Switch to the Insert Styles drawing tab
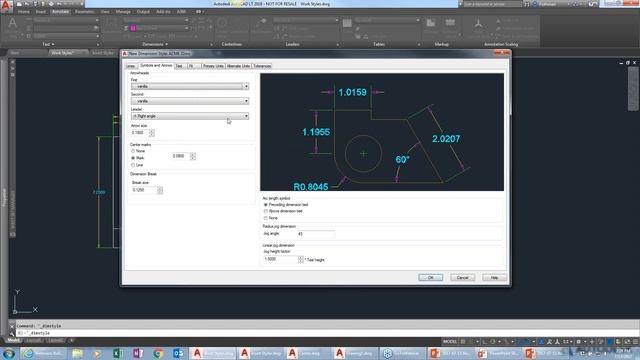This screenshot has width=640, height=360. pos(103,53)
